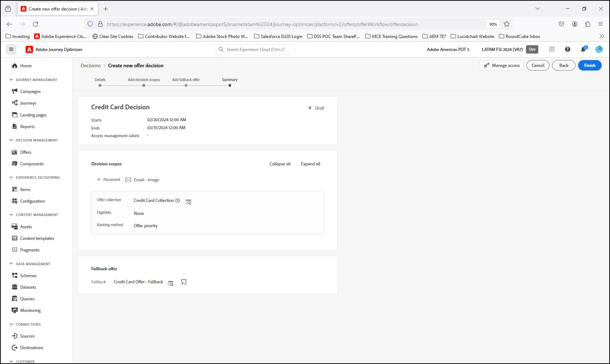Open fallback offer in new window icon
Image resolution: width=610 pixels, height=364 pixels.
click(x=184, y=282)
